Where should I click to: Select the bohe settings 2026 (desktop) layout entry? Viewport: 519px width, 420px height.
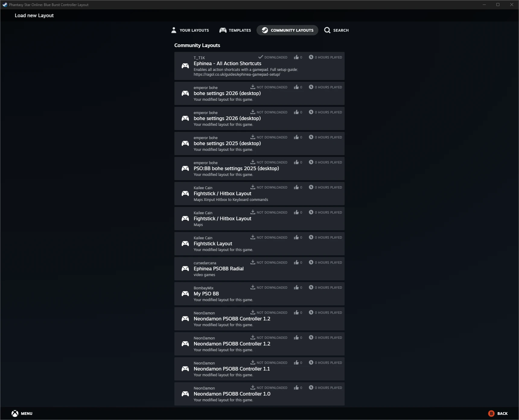[259, 93]
